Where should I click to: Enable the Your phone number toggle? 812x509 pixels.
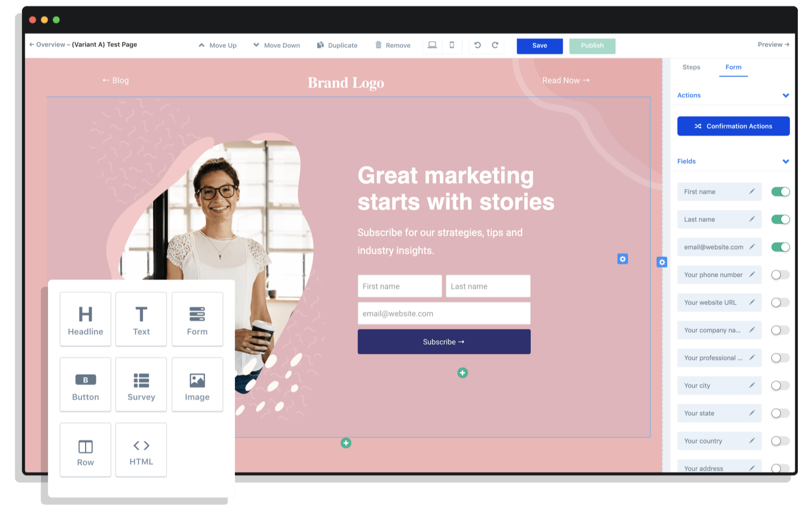tap(780, 275)
